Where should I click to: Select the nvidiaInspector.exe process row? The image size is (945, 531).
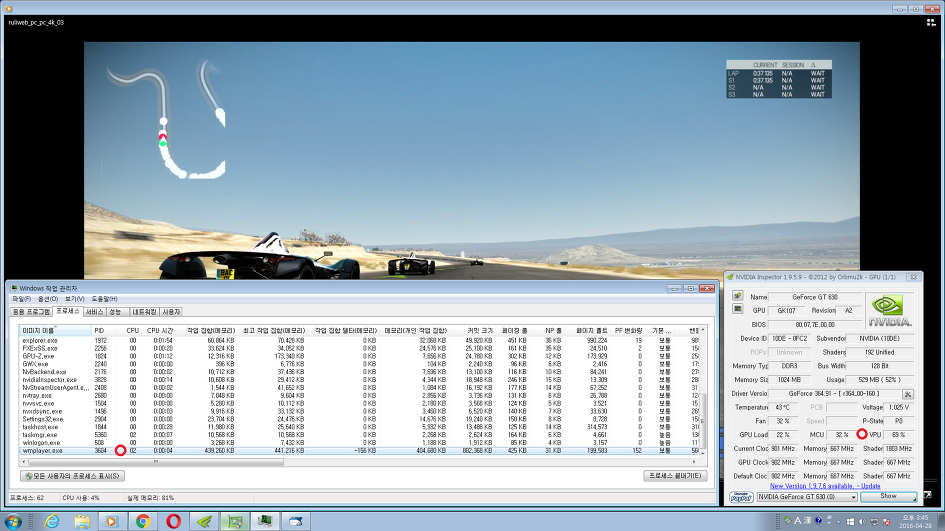[359, 380]
